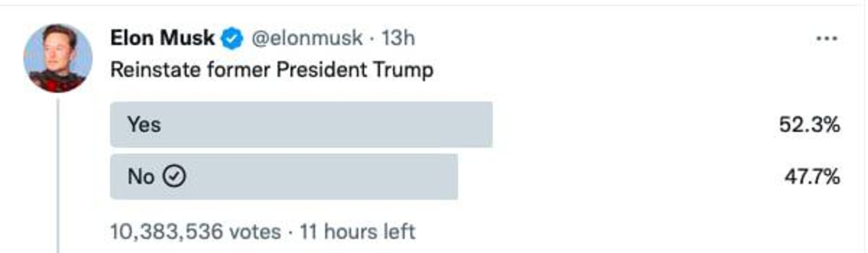
Task: Click the word Yes in the poll
Action: tap(144, 124)
